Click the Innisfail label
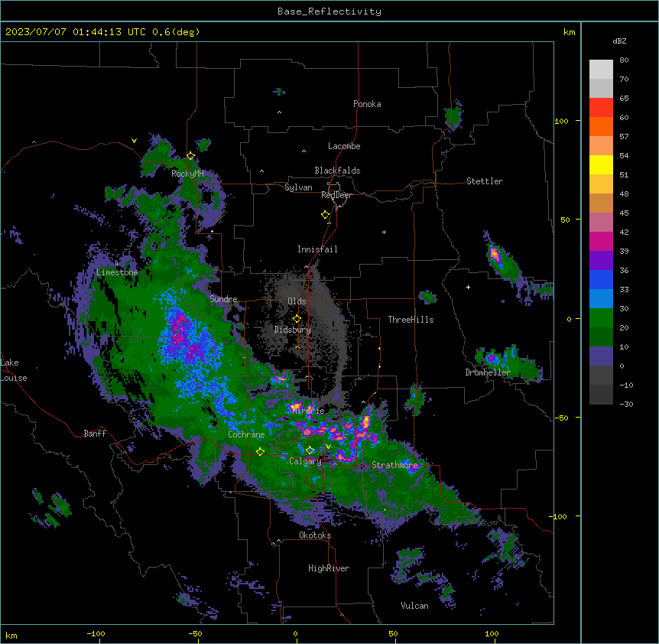The height and width of the screenshot is (644, 659). [317, 249]
